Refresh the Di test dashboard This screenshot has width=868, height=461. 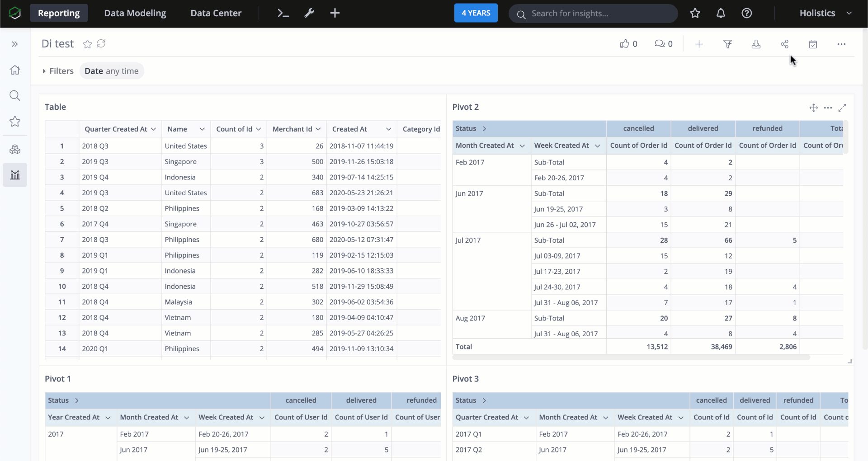[x=101, y=43]
